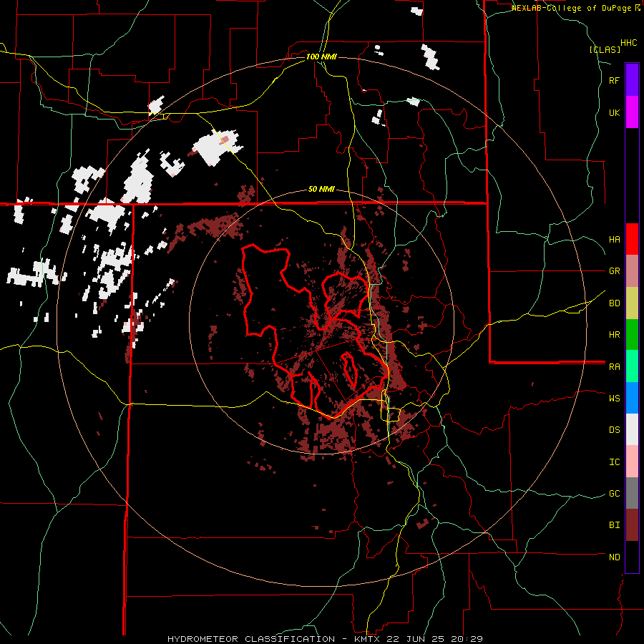Click the GC legend label
The width and height of the screenshot is (644, 644).
pyautogui.click(x=614, y=494)
